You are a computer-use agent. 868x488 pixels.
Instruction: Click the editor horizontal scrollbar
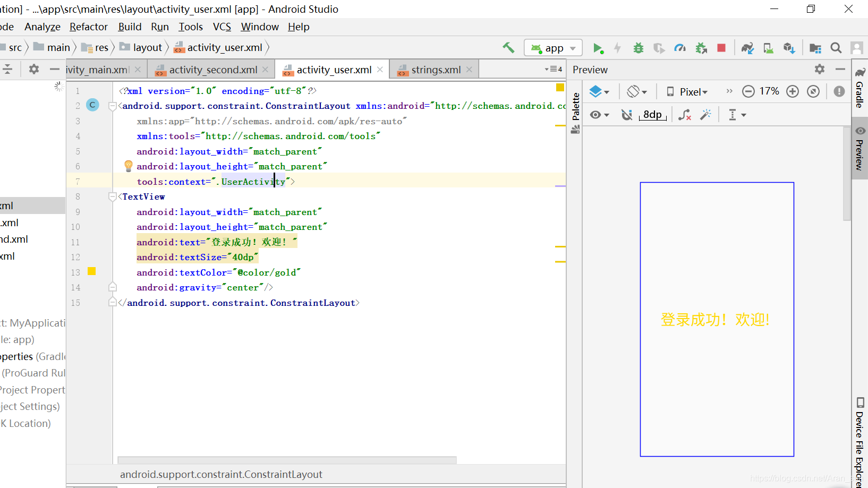(x=287, y=460)
